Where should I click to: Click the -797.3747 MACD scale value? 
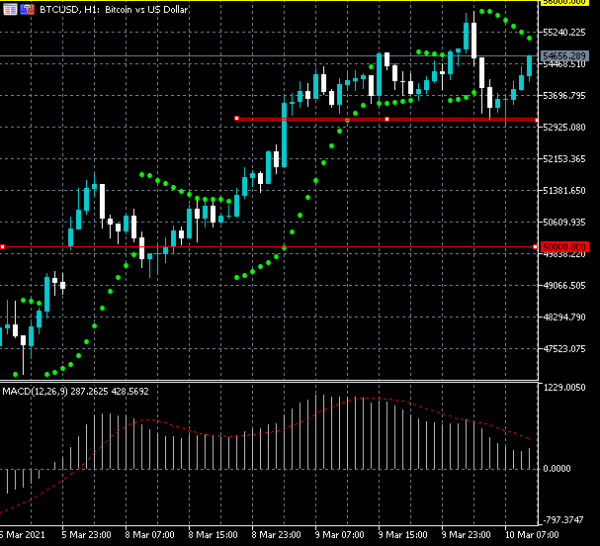pyautogui.click(x=563, y=520)
